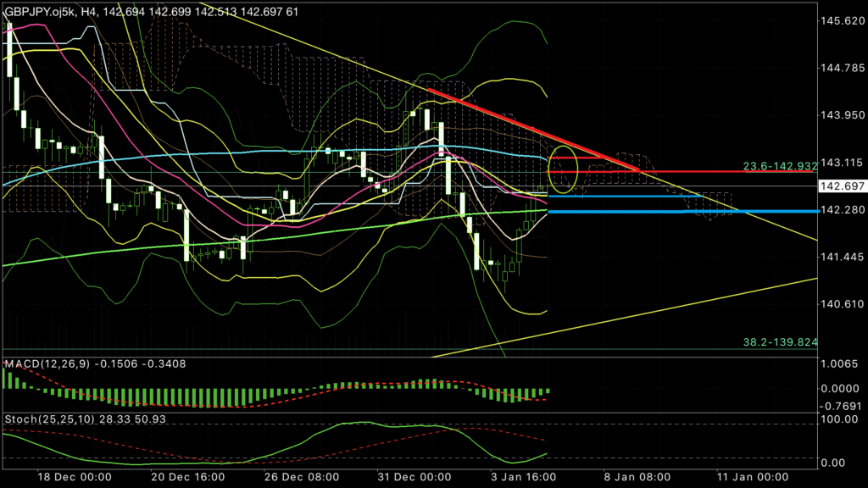This screenshot has height=488, width=868.
Task: Click the MACD scale value -0.7691
Action: pyautogui.click(x=841, y=406)
